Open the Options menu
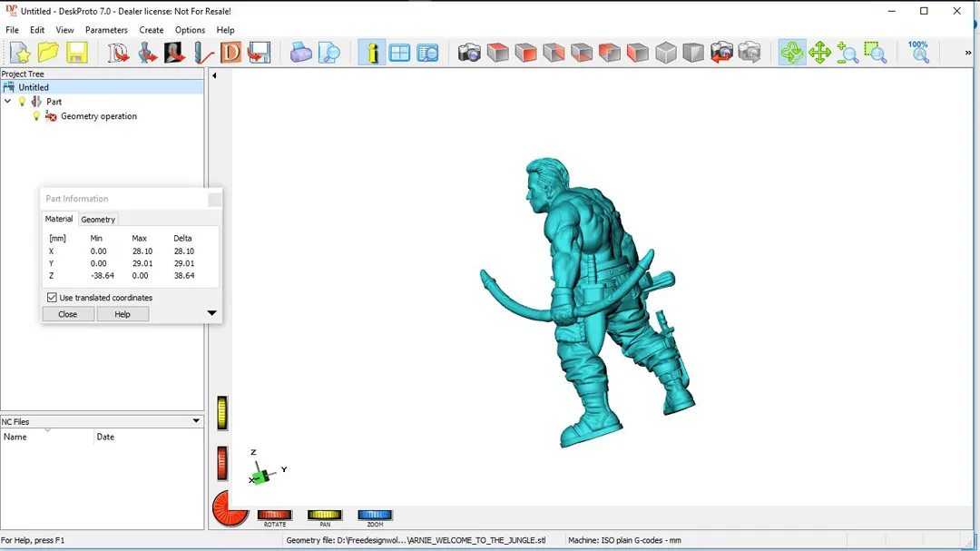This screenshot has width=980, height=551. (x=190, y=30)
